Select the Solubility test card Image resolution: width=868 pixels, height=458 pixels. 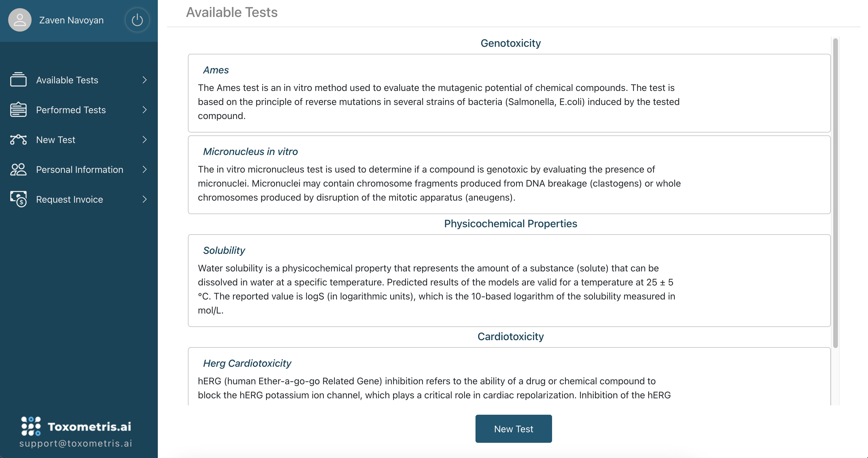pos(509,280)
